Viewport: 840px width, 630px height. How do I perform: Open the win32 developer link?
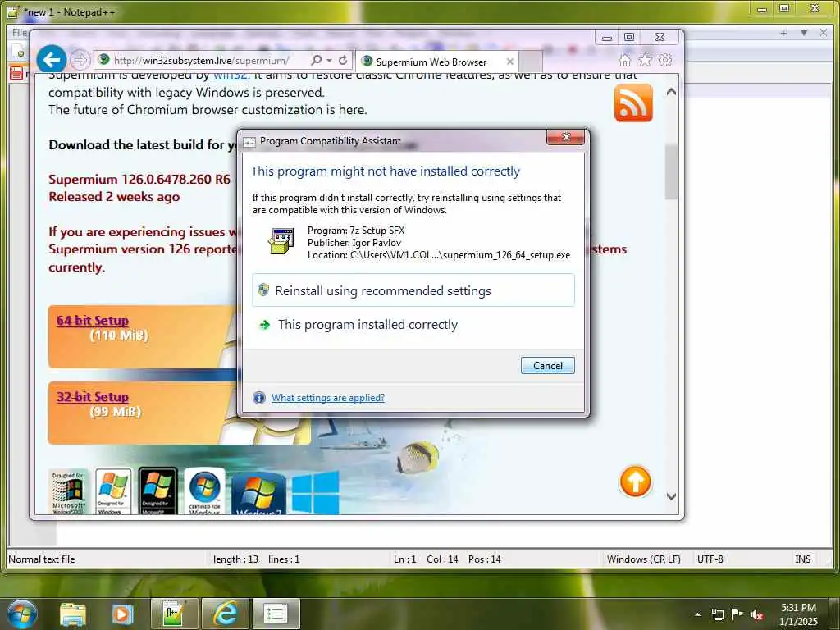click(231, 75)
